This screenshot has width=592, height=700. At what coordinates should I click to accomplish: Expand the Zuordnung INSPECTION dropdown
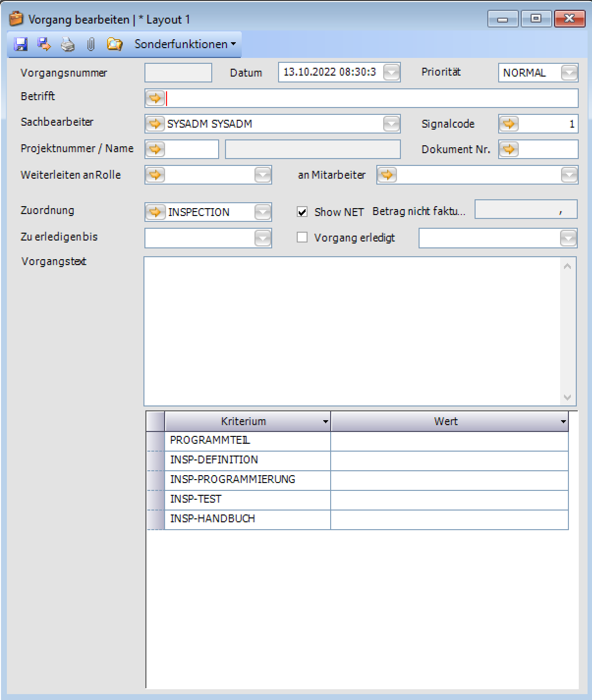click(263, 212)
